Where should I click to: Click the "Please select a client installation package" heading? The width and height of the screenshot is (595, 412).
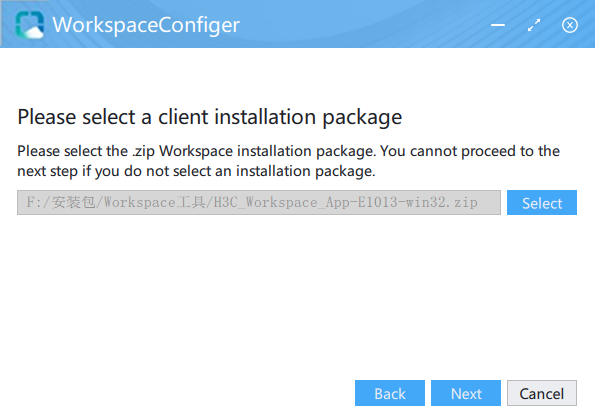click(209, 117)
